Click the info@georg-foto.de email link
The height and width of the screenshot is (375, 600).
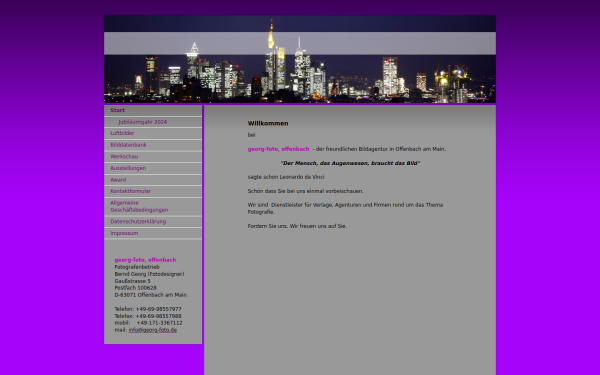(x=153, y=330)
